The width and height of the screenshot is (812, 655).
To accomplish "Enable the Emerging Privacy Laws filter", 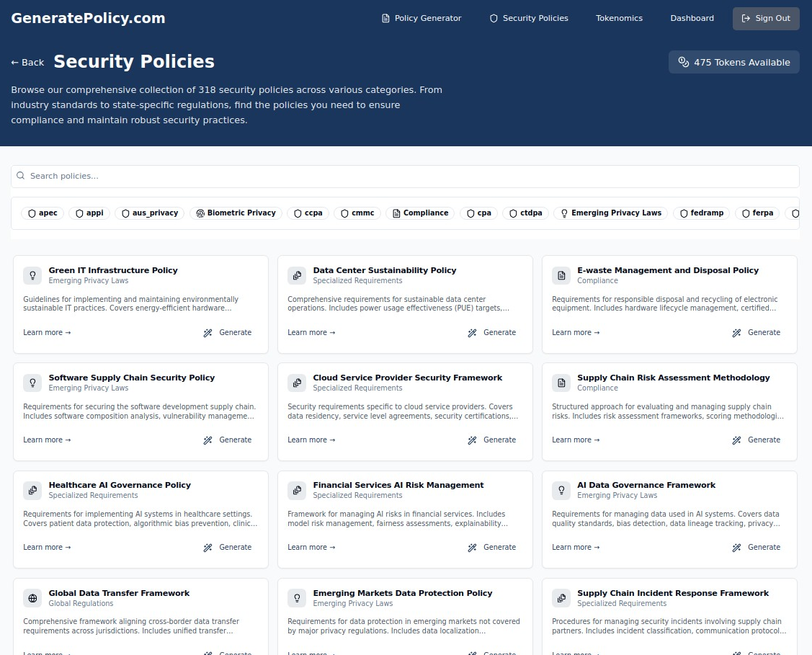I will click(610, 213).
